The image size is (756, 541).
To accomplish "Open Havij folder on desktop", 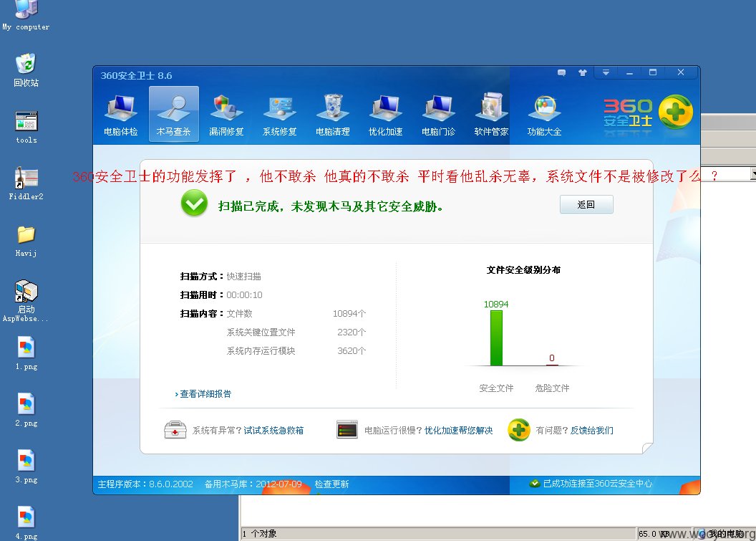I will click(x=26, y=240).
